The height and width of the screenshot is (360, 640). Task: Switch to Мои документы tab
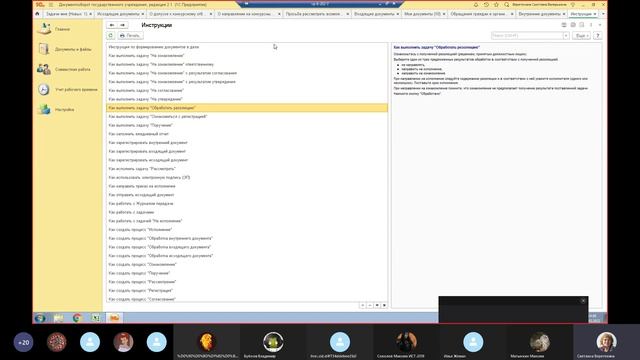pyautogui.click(x=422, y=14)
